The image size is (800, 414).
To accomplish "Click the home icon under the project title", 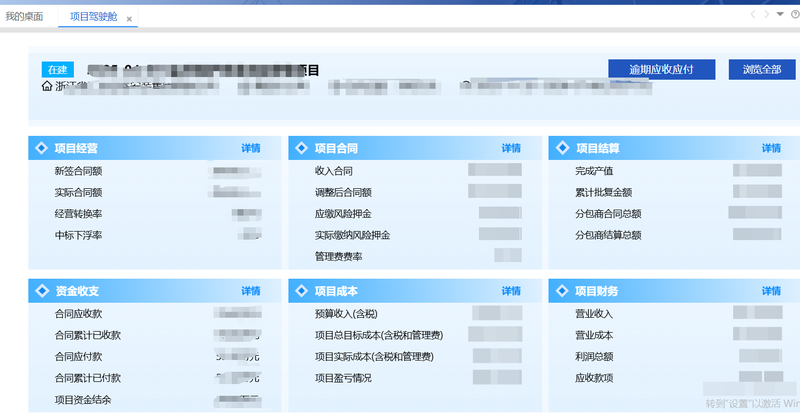I will click(47, 86).
